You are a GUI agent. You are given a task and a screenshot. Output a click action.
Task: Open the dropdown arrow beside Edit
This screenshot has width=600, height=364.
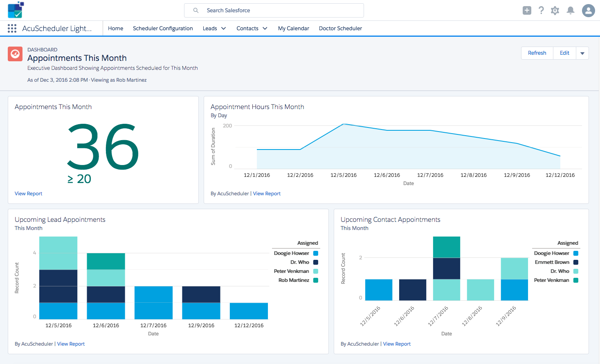(x=582, y=53)
